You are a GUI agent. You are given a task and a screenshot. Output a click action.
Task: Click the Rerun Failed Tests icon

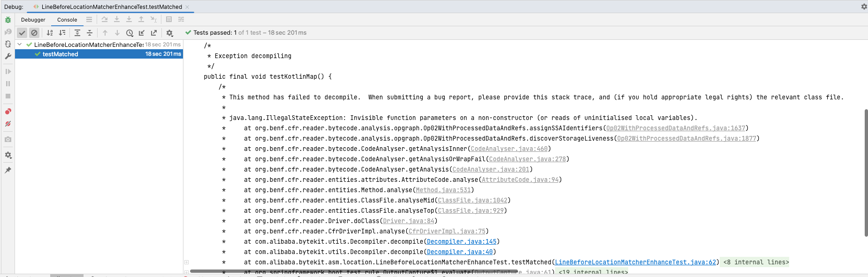8,32
